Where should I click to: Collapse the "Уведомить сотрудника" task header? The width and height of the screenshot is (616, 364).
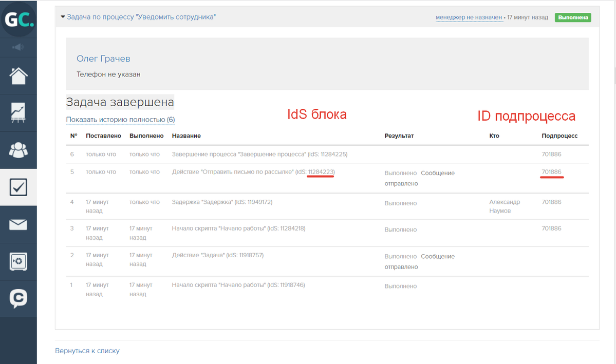138,17
